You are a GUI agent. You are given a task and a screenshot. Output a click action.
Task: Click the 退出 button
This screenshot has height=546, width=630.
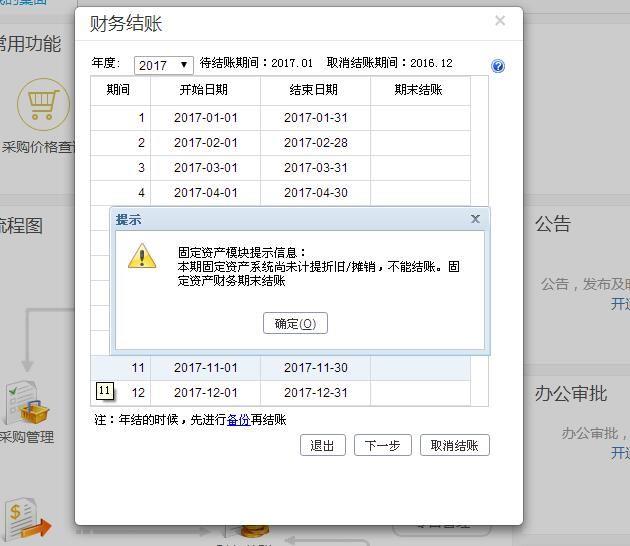[x=323, y=445]
